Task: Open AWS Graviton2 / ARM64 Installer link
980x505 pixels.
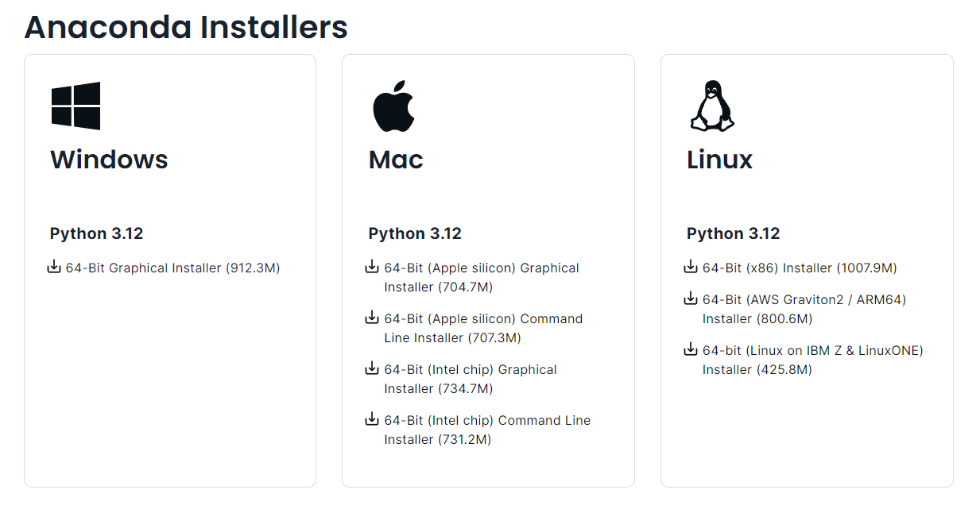Action: tap(804, 300)
